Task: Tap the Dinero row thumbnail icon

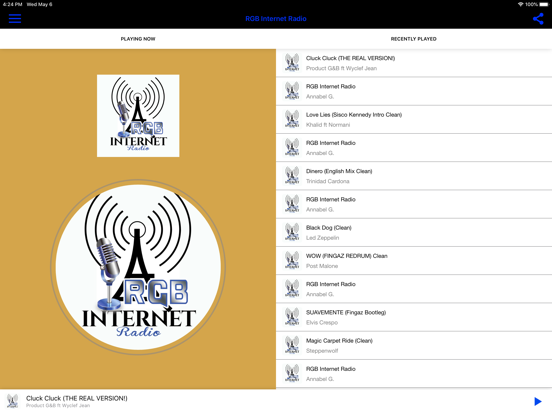Action: point(292,176)
